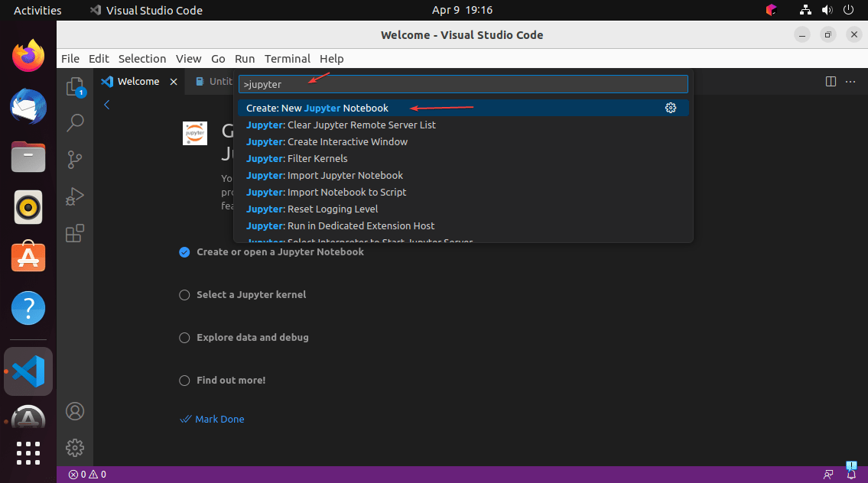
Task: Go back using the left chevron arrow
Action: (107, 105)
